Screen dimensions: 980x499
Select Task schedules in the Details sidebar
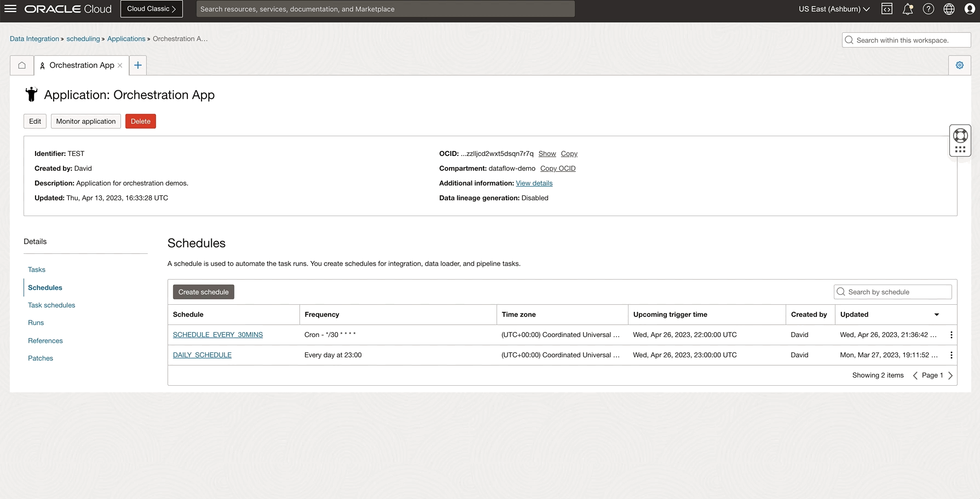pyautogui.click(x=51, y=305)
